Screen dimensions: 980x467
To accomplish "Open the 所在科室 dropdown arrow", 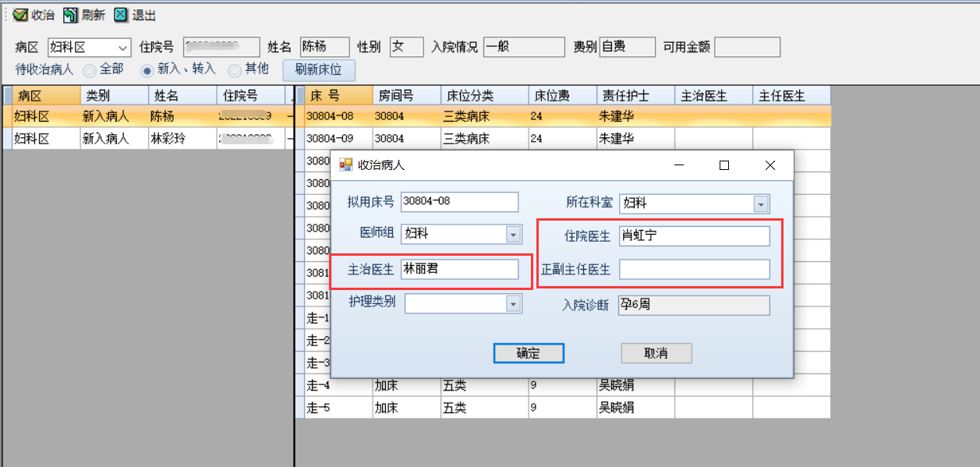I will coord(762,203).
